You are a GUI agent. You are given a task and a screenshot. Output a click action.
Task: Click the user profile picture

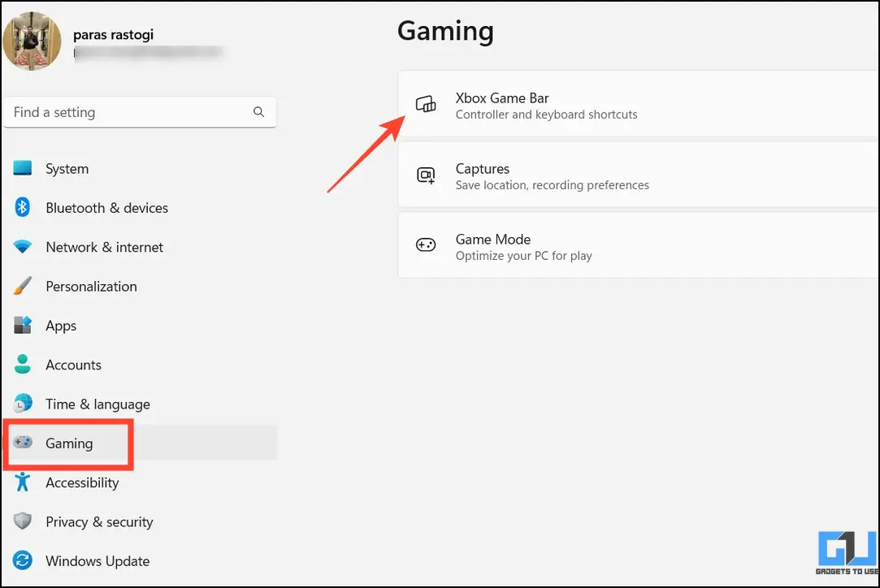[x=33, y=41]
